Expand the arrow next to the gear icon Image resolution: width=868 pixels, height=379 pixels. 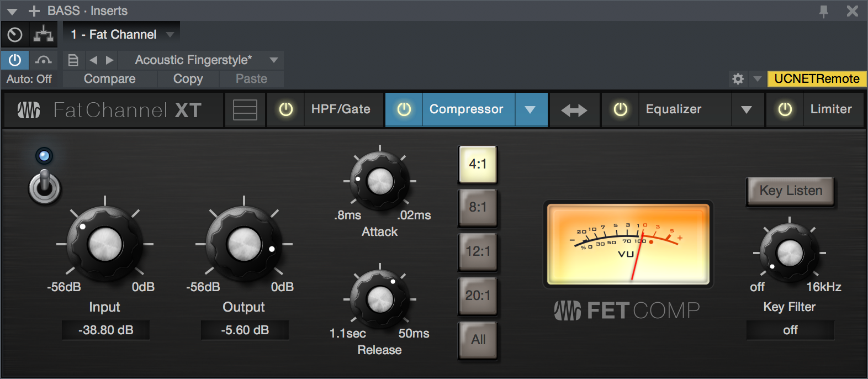[758, 79]
